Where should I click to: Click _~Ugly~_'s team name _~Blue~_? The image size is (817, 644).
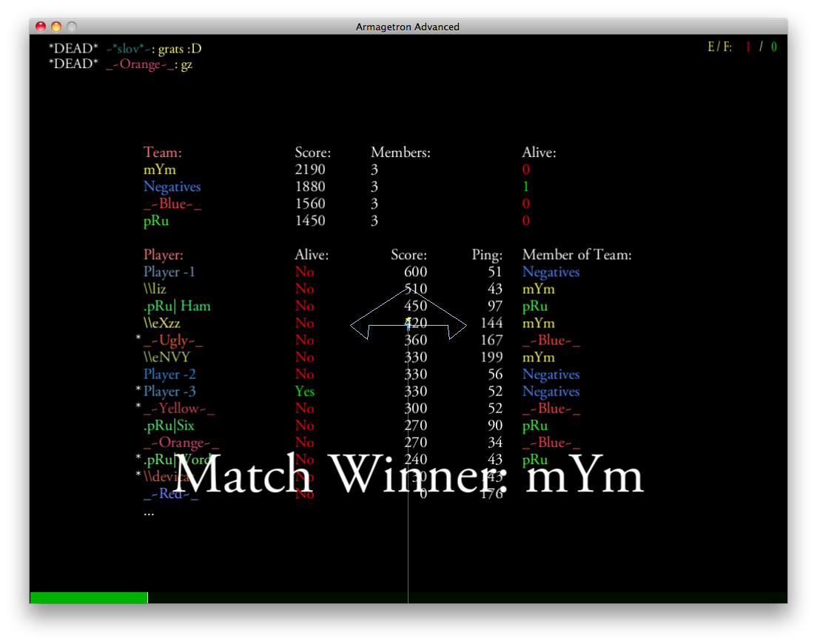(551, 341)
